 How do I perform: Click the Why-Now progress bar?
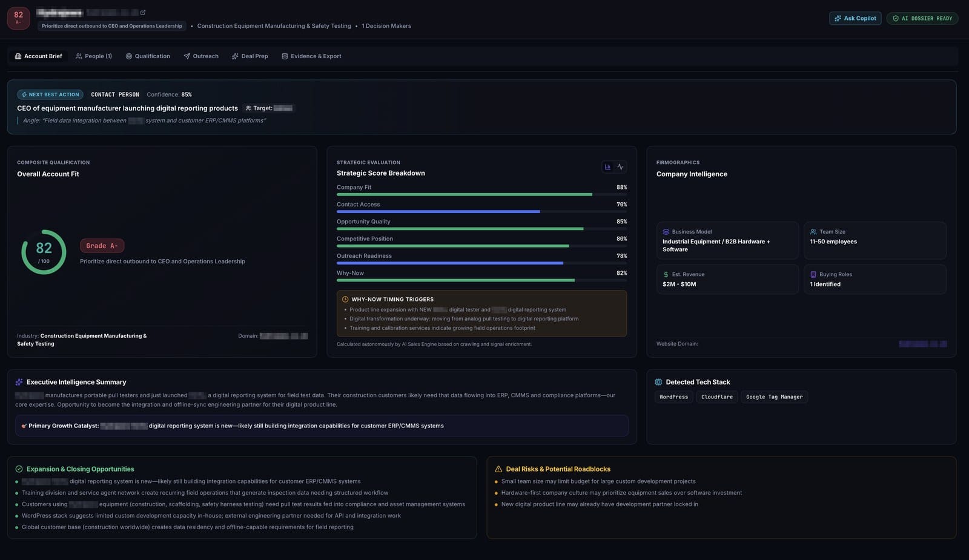click(481, 280)
